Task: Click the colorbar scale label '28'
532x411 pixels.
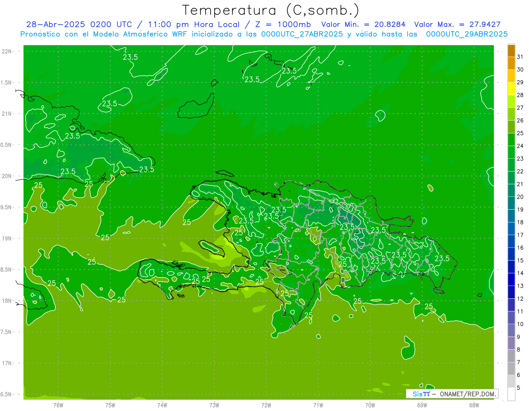Action: click(520, 95)
